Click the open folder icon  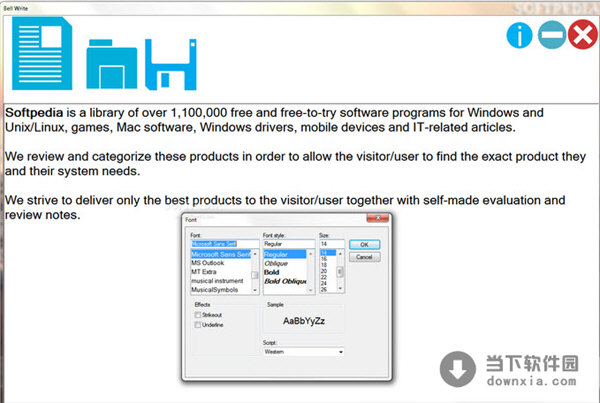click(112, 64)
